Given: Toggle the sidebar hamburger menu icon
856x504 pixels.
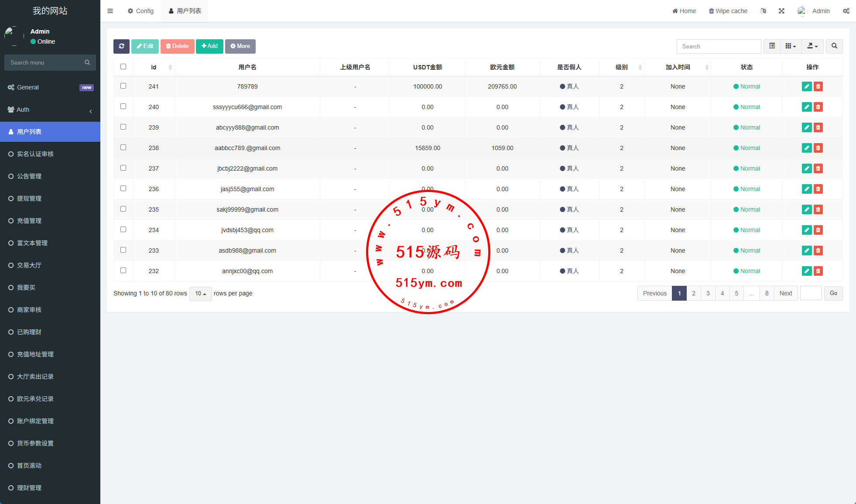Looking at the screenshot, I should (110, 11).
